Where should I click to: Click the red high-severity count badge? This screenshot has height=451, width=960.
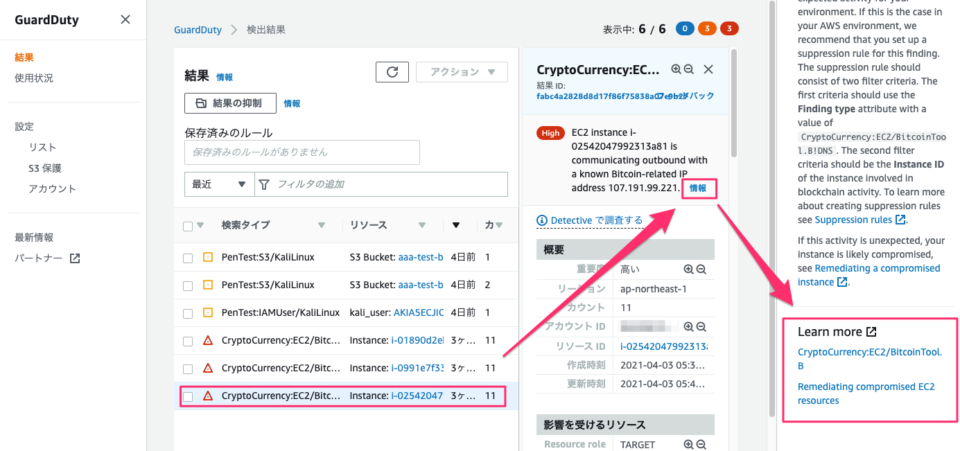click(x=730, y=28)
